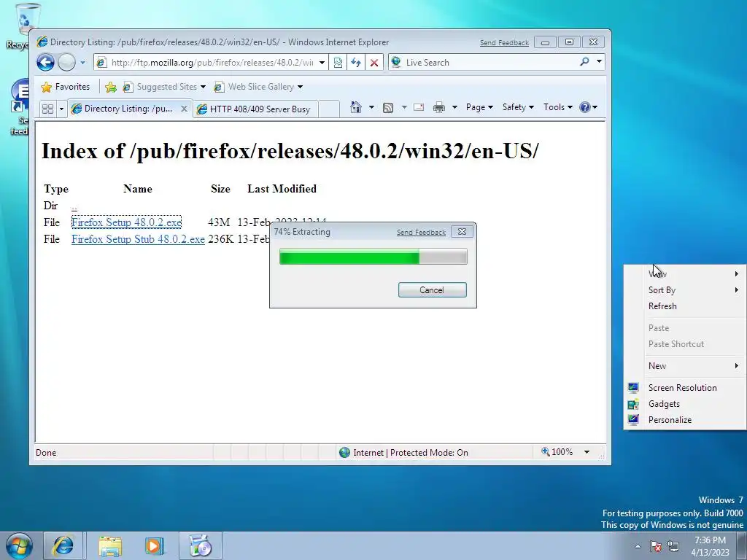Open Windows Explorer from taskbar

[110, 545]
